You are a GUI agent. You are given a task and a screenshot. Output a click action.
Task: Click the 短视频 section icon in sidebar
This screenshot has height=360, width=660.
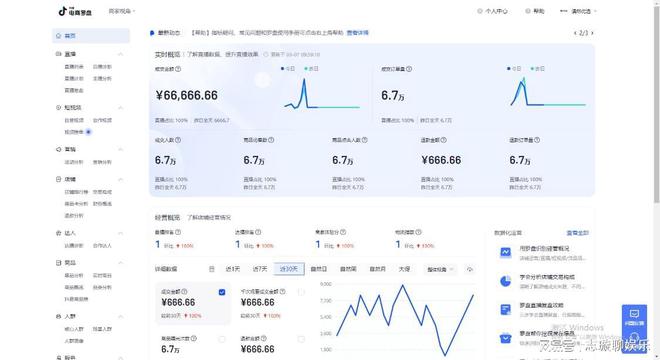pyautogui.click(x=59, y=107)
